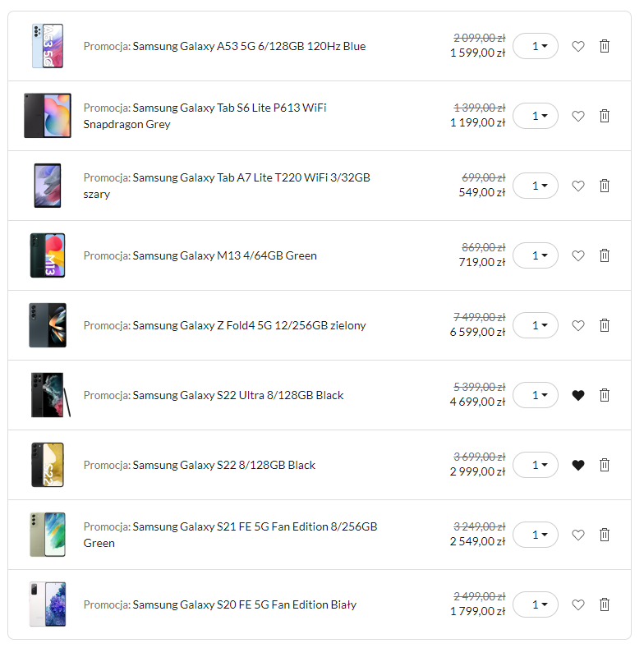Open quantity dropdown for Galaxy A53 5G
644x648 pixels.
536,46
